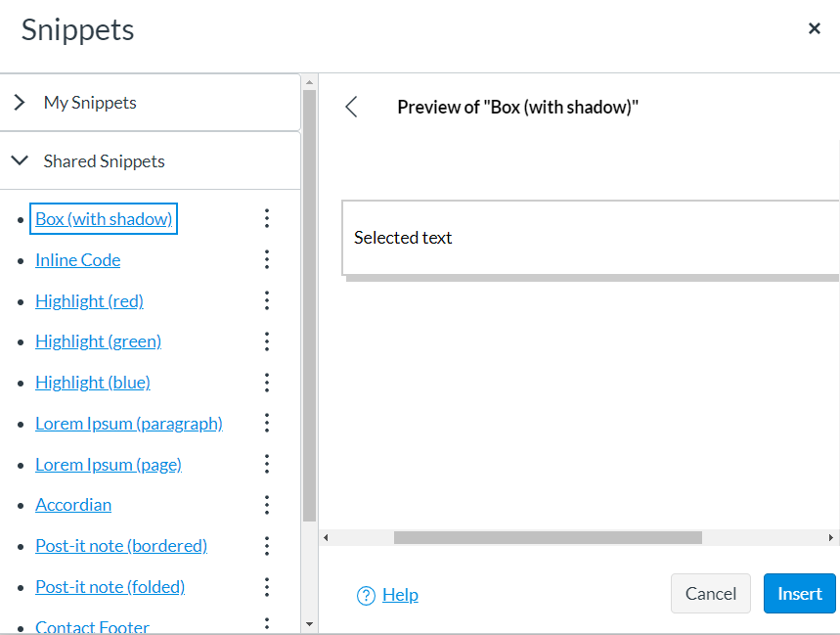The width and height of the screenshot is (840, 635).
Task: Open options menu for Post-it note (folded)
Action: coord(267,587)
